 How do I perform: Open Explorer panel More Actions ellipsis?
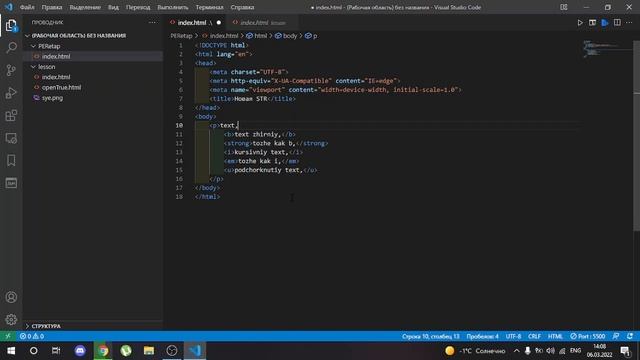pyautogui.click(x=152, y=22)
